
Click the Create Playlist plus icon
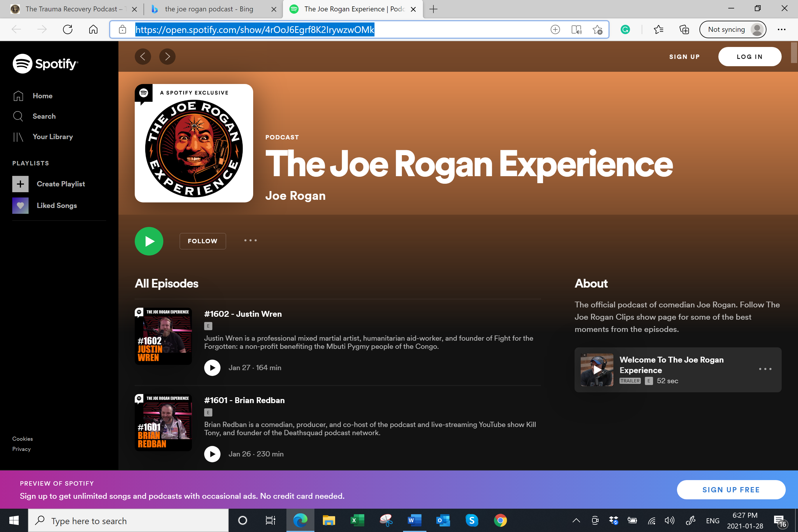[20, 184]
